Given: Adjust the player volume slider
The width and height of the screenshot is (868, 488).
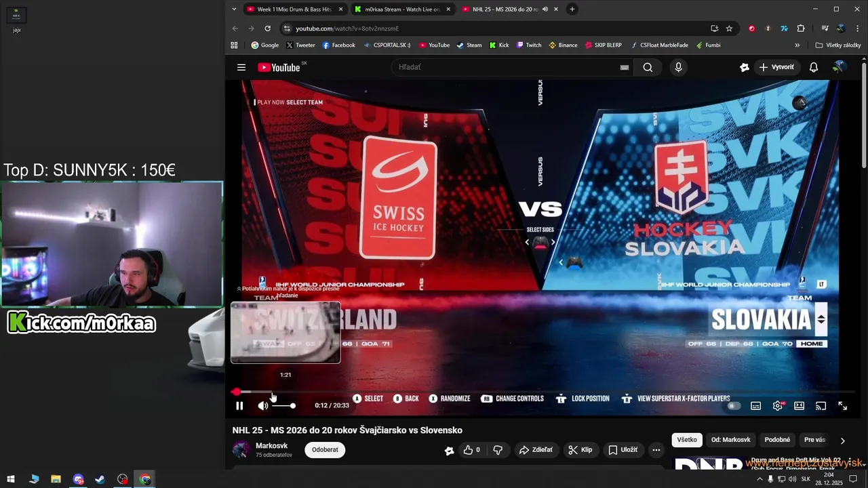Looking at the screenshot, I should tap(283, 405).
